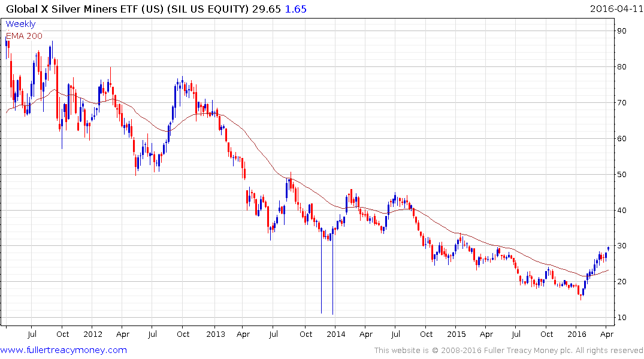Screen dimensions: 644x359
Task: Click the 'EMA 200' legend label
Action: coord(24,36)
